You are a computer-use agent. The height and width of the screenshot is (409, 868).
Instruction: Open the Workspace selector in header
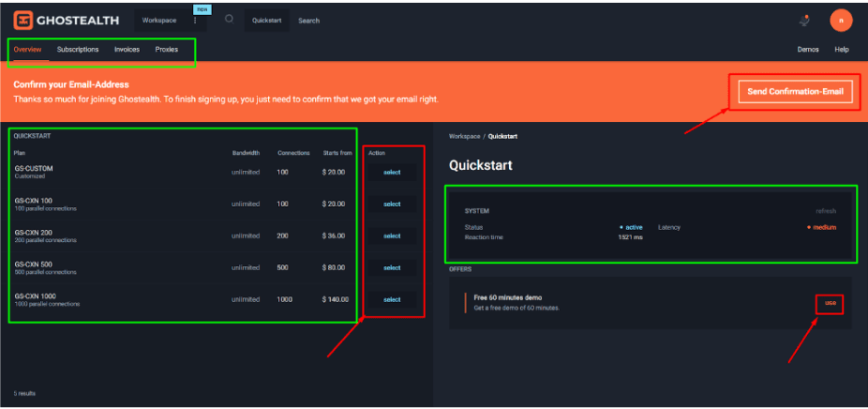click(x=159, y=21)
